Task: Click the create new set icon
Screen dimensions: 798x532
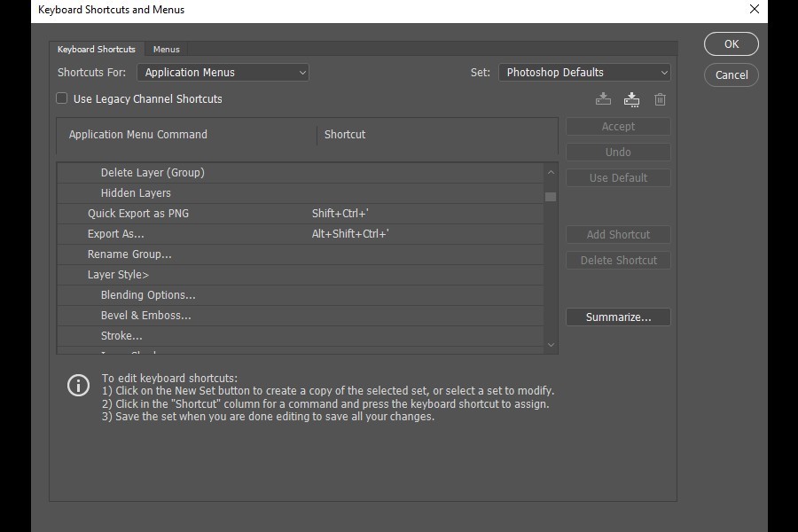Action: point(631,99)
